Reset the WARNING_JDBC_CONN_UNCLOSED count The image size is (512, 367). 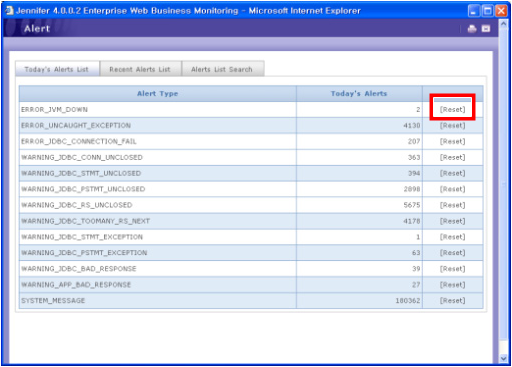452,158
